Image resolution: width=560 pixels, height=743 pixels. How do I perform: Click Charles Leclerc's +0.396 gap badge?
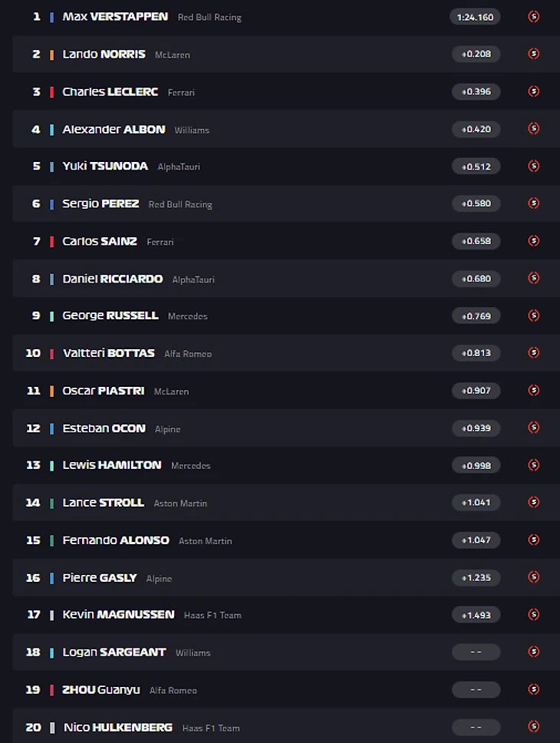coord(476,91)
